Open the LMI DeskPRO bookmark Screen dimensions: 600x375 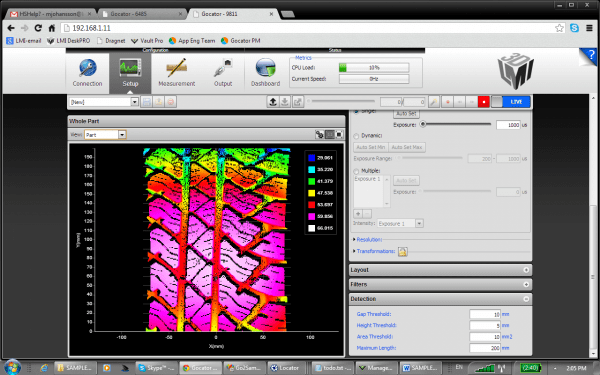[68, 41]
